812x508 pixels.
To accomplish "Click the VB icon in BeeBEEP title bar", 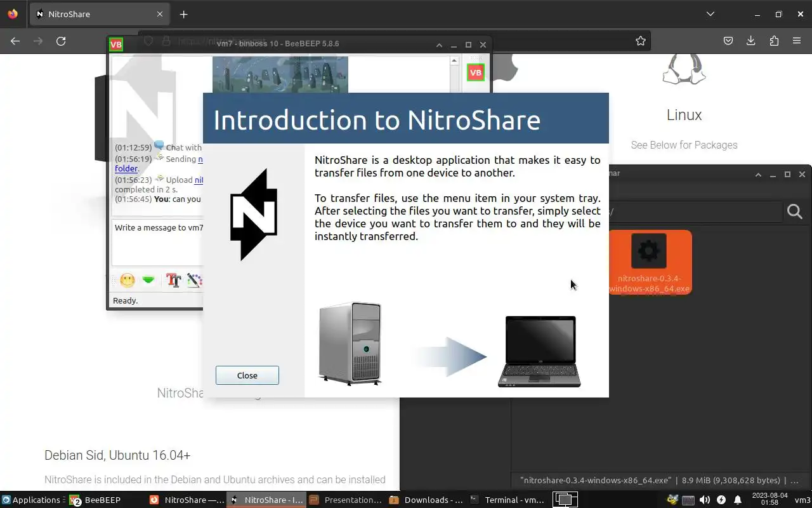I will coord(116,44).
